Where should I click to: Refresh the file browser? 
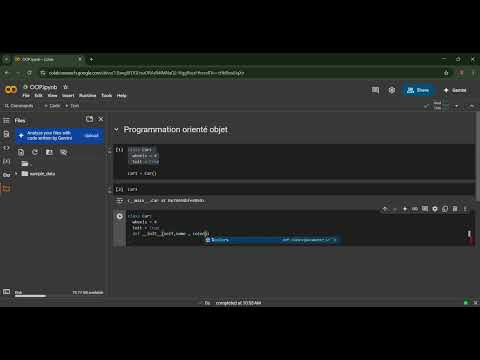pos(35,152)
